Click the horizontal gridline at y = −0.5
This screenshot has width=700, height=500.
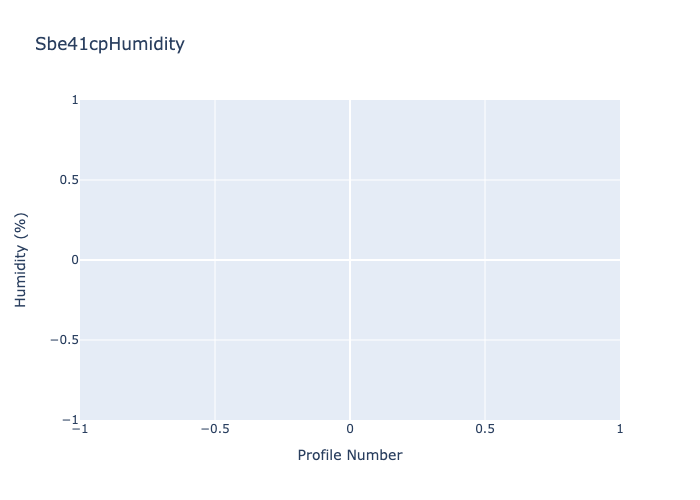point(280,340)
